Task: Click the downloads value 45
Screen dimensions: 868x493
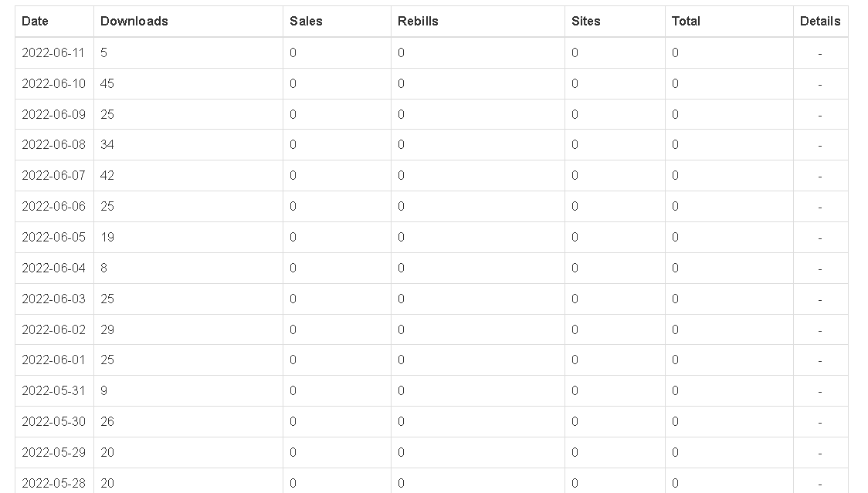Action: point(107,83)
